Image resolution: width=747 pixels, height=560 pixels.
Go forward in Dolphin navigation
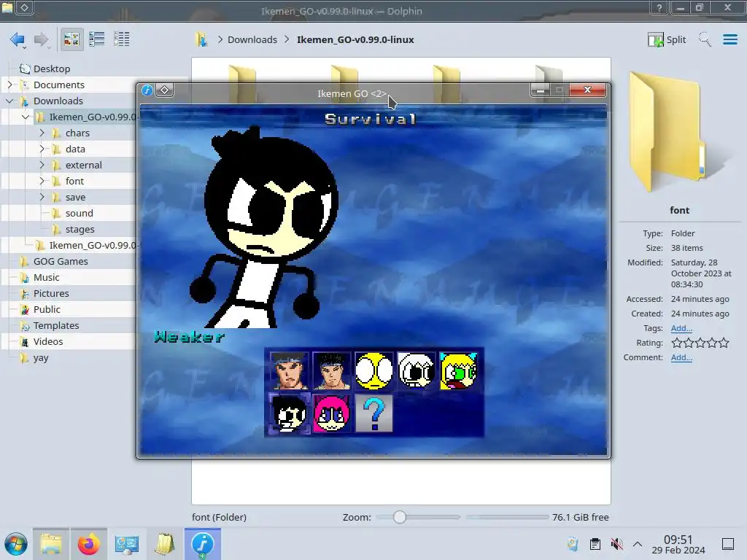pos(42,39)
